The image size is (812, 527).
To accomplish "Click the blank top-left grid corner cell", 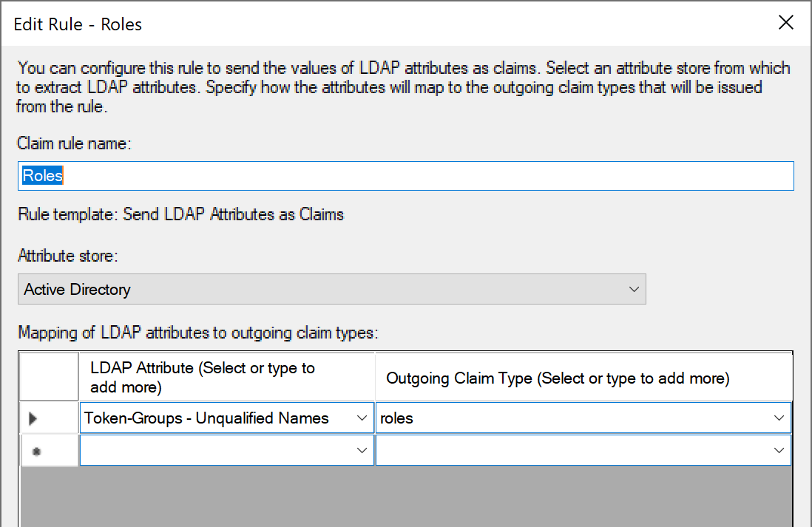I will pos(49,378).
